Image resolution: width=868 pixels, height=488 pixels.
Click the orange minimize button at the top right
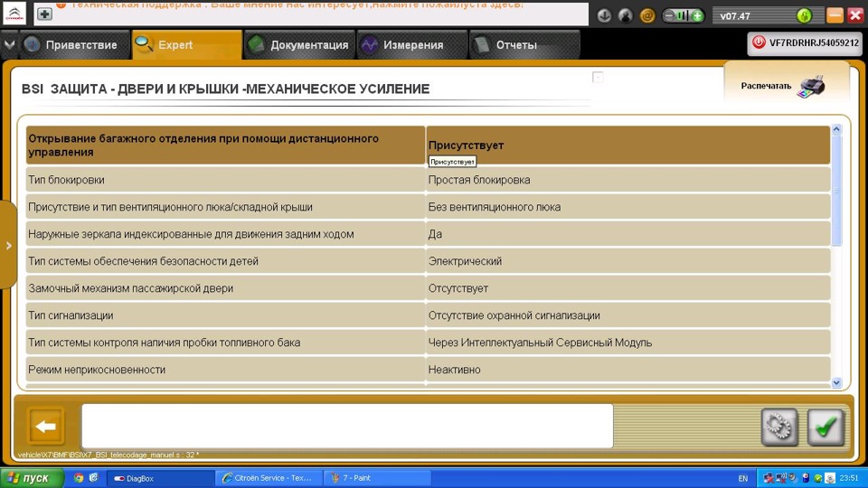click(x=835, y=15)
